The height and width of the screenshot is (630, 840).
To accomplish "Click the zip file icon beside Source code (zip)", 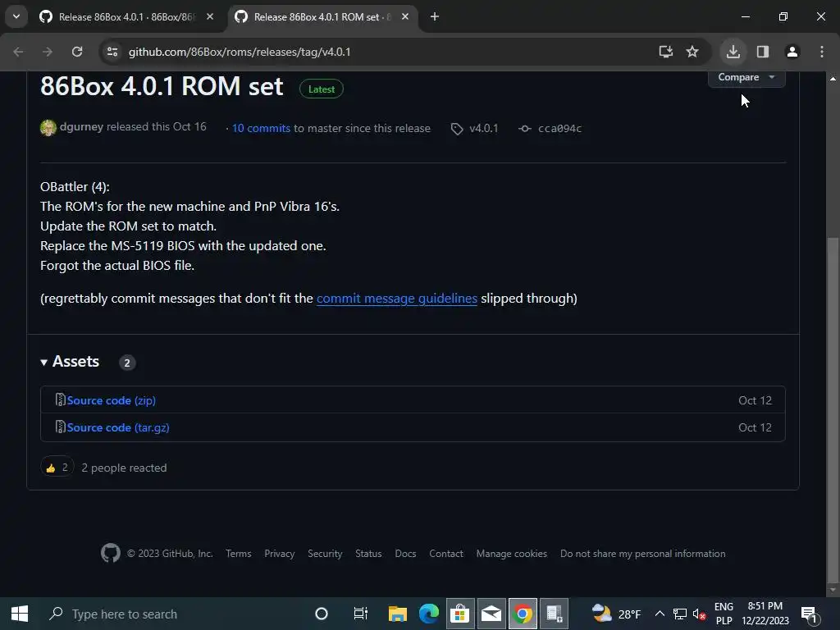I will [61, 399].
